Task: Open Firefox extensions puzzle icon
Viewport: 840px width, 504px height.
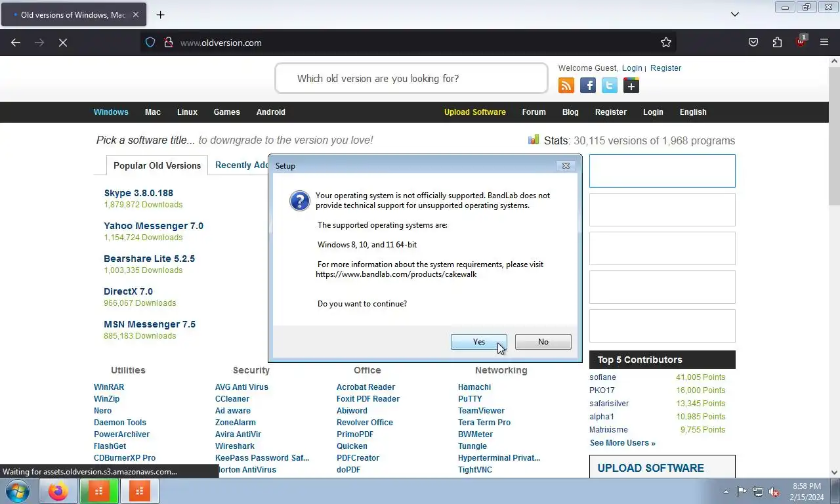Action: point(777,43)
